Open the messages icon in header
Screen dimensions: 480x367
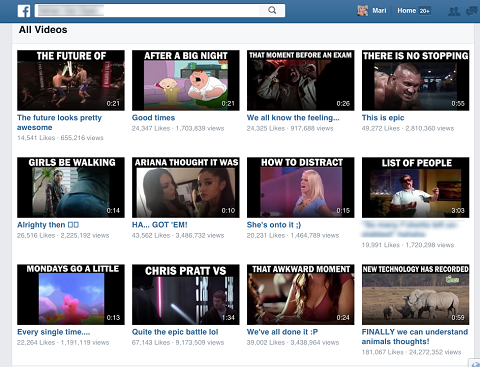tap(472, 11)
